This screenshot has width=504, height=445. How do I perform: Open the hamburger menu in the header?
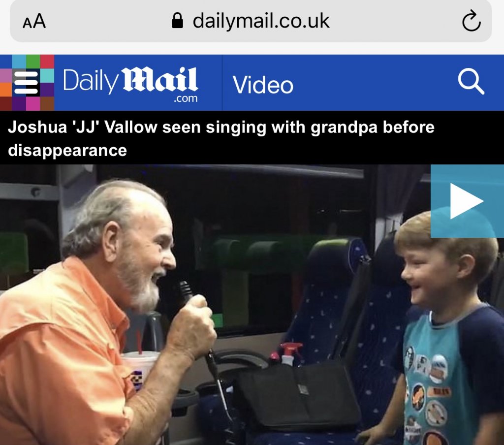[x=26, y=83]
